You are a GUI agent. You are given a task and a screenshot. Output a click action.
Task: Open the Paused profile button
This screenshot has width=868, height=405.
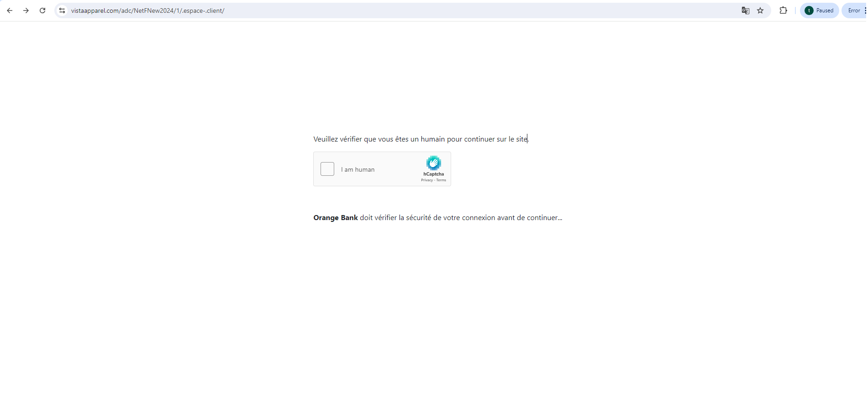pyautogui.click(x=820, y=11)
